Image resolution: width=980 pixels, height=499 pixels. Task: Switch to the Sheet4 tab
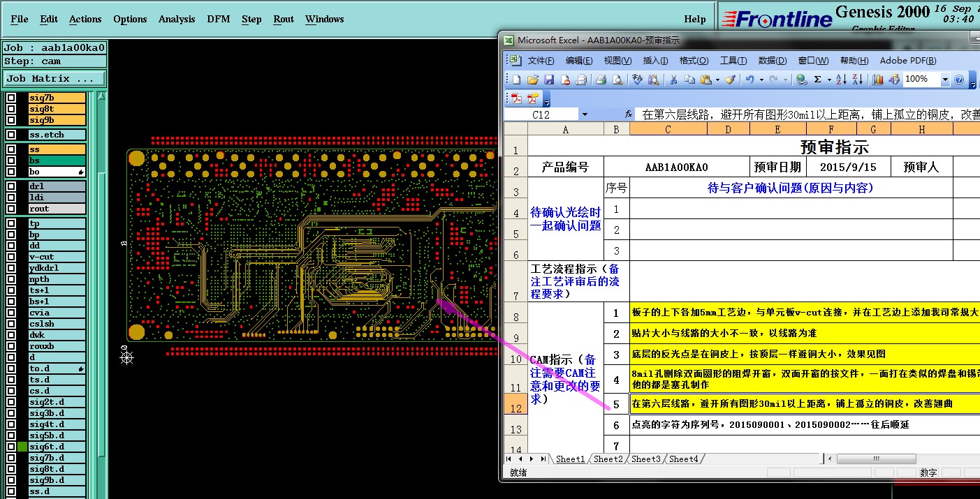click(x=683, y=459)
